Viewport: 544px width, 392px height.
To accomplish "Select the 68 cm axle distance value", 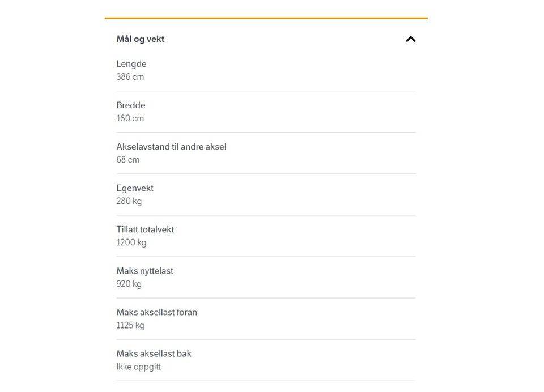I will click(x=128, y=160).
